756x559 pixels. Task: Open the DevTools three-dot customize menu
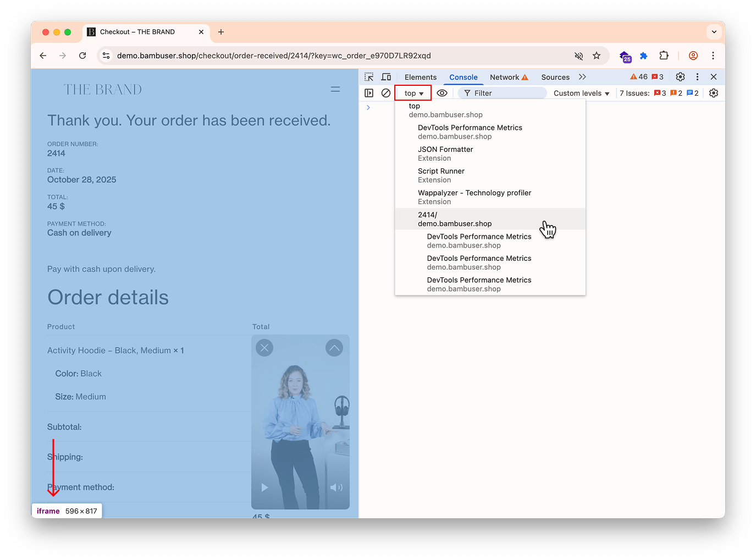point(697,77)
